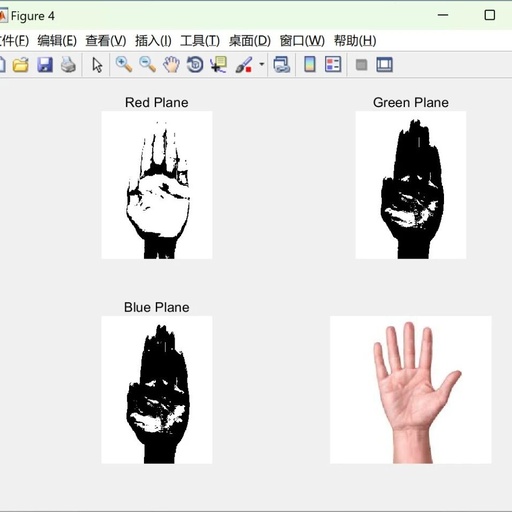Image resolution: width=512 pixels, height=512 pixels.
Task: Open the 帮助(H) menu
Action: click(x=355, y=41)
